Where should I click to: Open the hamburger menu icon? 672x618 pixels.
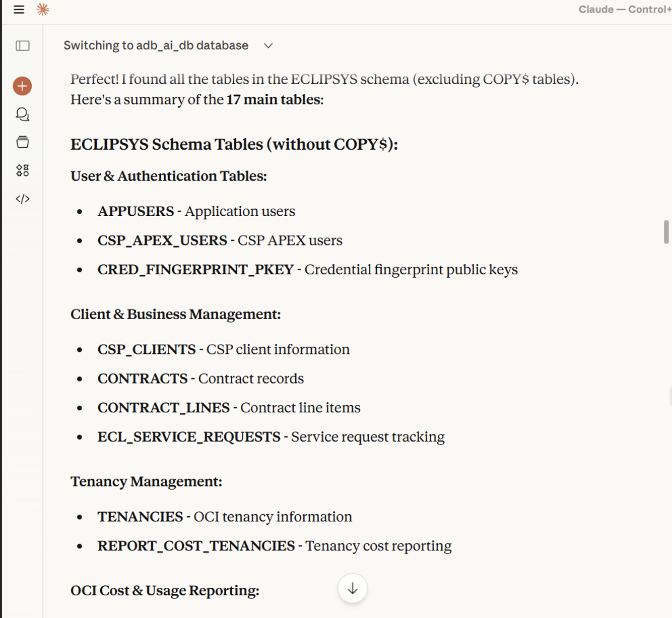pos(19,9)
